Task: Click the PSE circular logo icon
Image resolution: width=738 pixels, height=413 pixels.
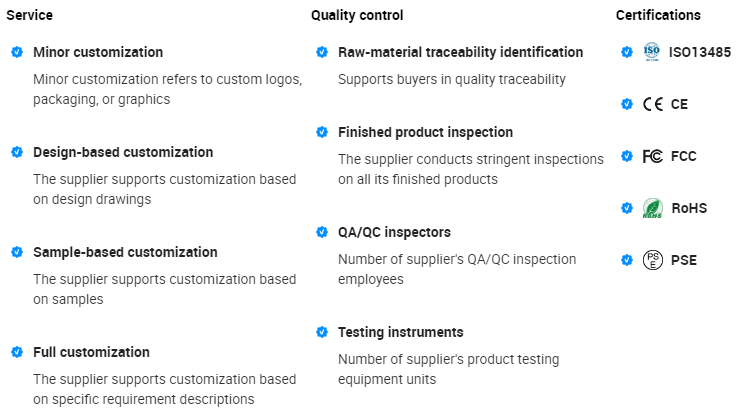Action: pos(652,260)
